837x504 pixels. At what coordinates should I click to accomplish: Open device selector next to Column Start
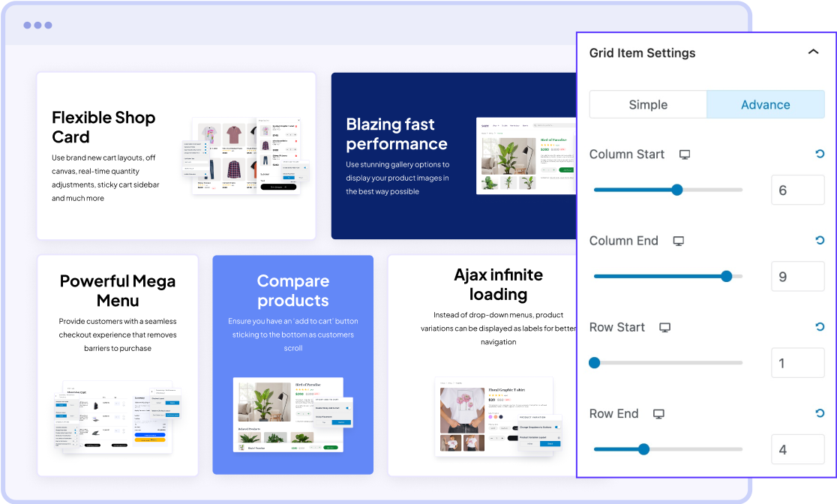click(684, 154)
